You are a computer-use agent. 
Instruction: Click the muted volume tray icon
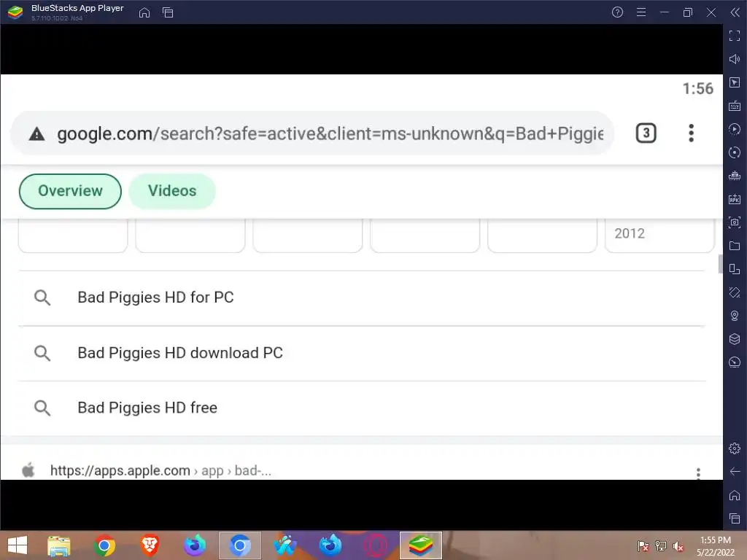tap(678, 545)
